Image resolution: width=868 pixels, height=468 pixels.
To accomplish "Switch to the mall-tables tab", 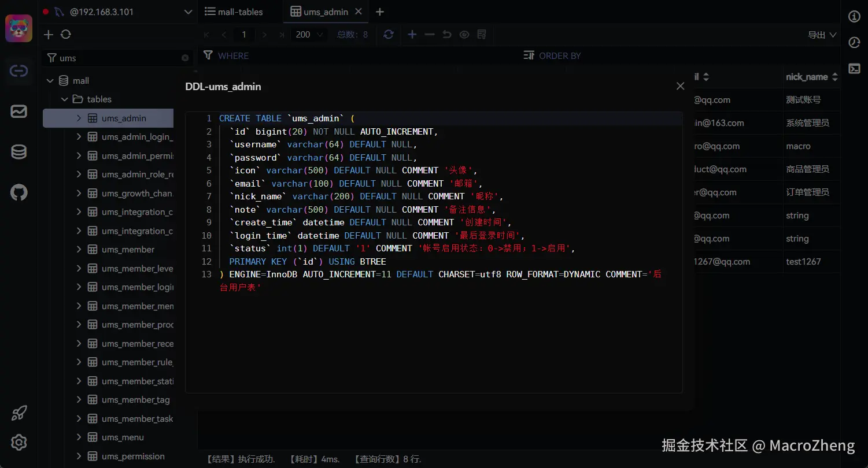I will tap(234, 12).
